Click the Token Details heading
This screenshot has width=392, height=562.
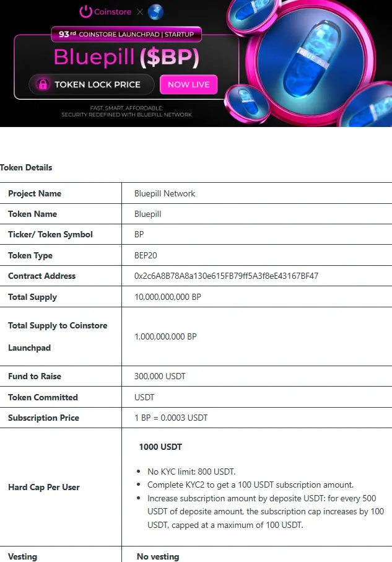26,167
